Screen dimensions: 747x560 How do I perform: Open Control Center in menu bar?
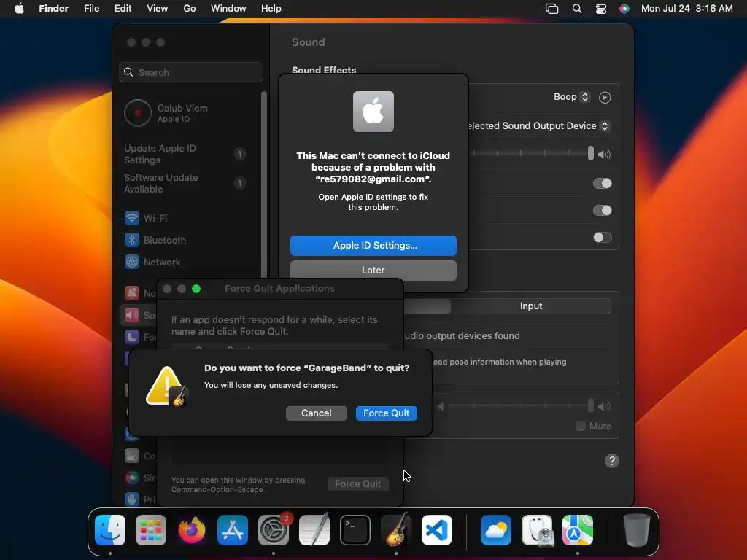pos(601,9)
